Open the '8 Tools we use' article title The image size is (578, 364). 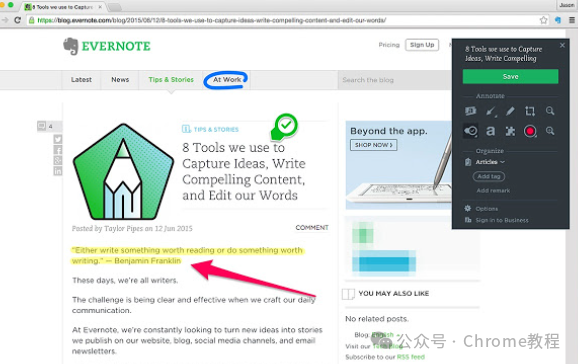[x=244, y=171]
